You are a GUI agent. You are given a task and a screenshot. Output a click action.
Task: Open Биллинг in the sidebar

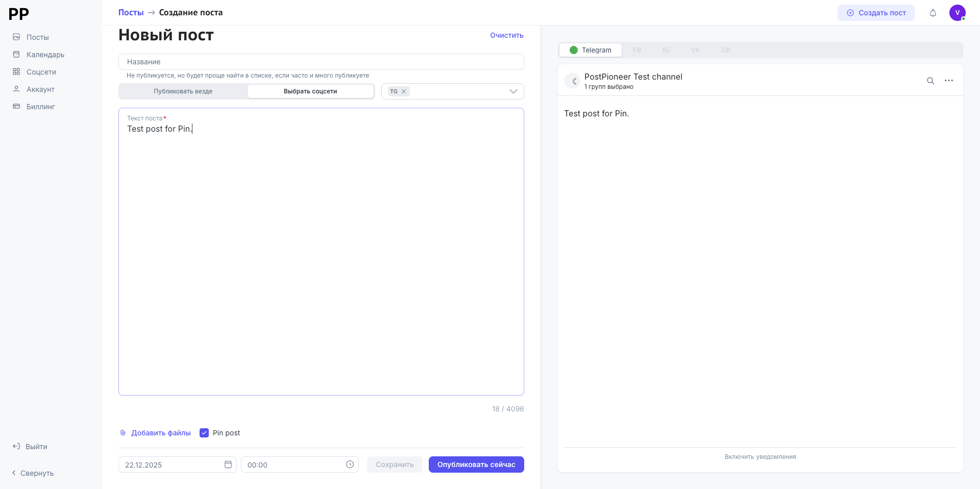pos(40,107)
